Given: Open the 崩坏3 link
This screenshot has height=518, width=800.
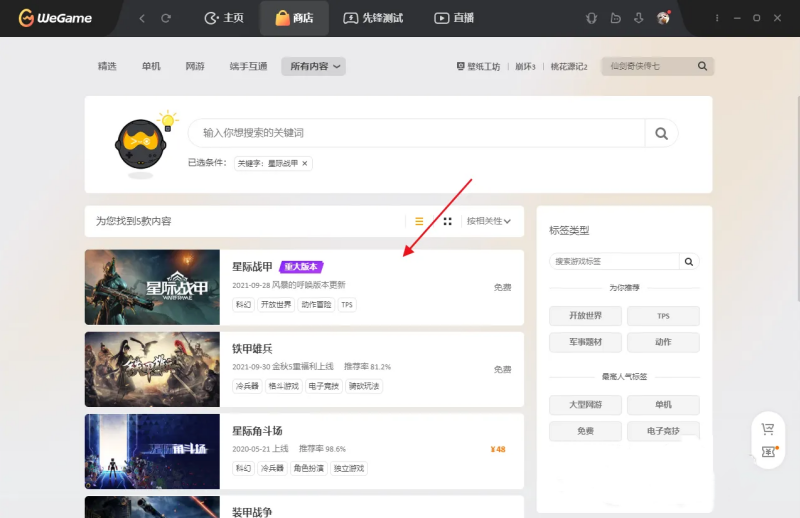Looking at the screenshot, I should [x=525, y=66].
